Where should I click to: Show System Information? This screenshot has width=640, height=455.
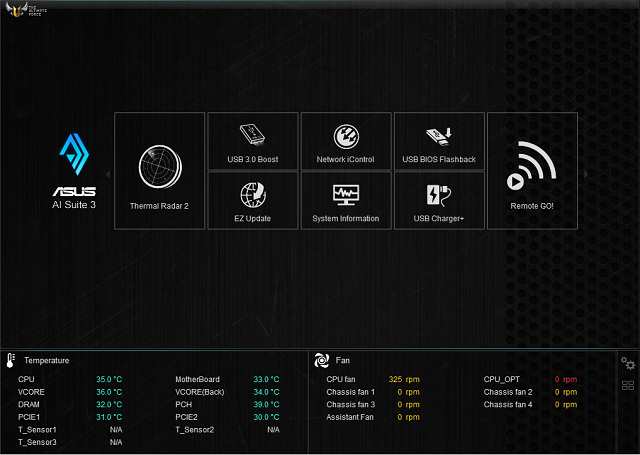[346, 200]
